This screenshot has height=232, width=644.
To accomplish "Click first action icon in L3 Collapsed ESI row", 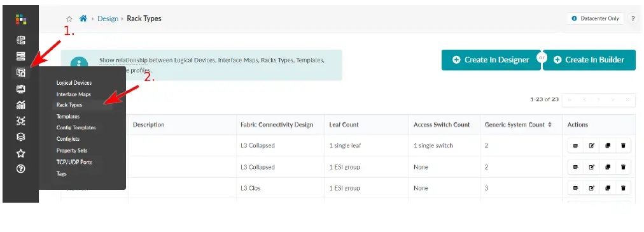I will (575, 166).
